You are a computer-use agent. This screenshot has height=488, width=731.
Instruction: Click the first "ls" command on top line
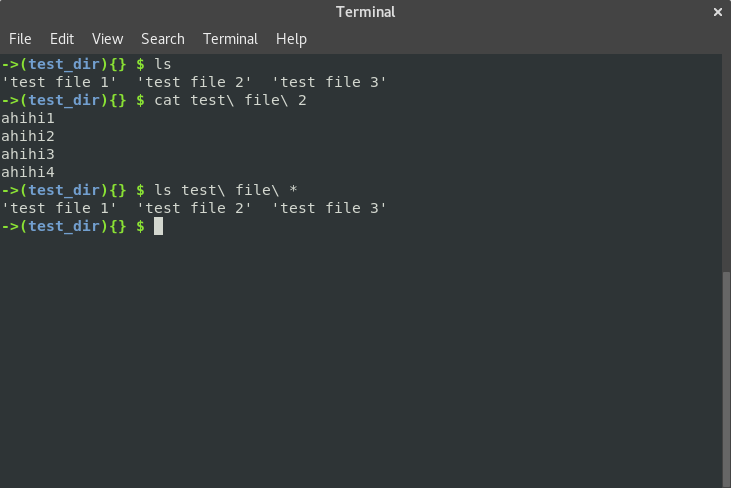(x=163, y=64)
